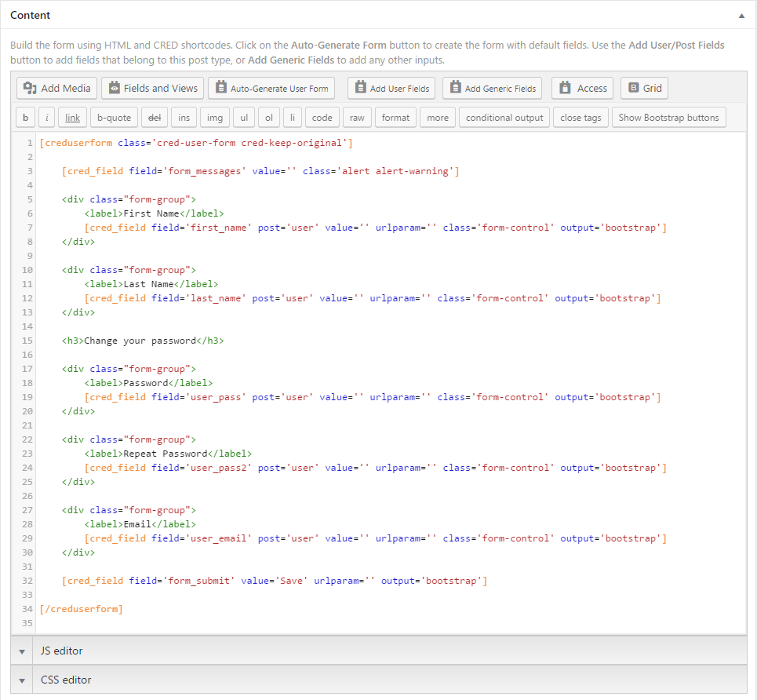The image size is (757, 700).
Task: Click the JS editor label
Action: click(x=61, y=651)
